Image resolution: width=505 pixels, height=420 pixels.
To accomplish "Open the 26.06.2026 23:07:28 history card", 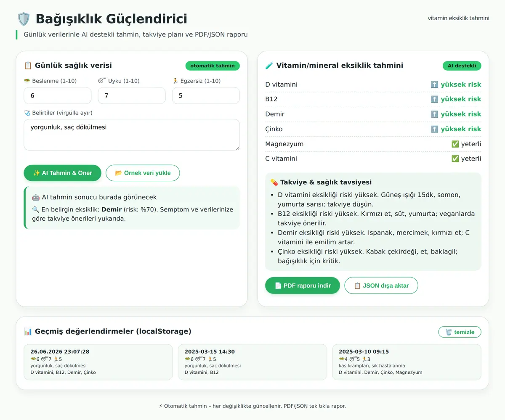I will (x=98, y=362).
